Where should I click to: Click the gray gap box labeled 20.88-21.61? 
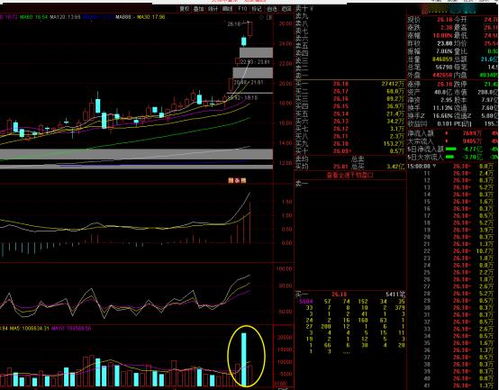click(253, 73)
